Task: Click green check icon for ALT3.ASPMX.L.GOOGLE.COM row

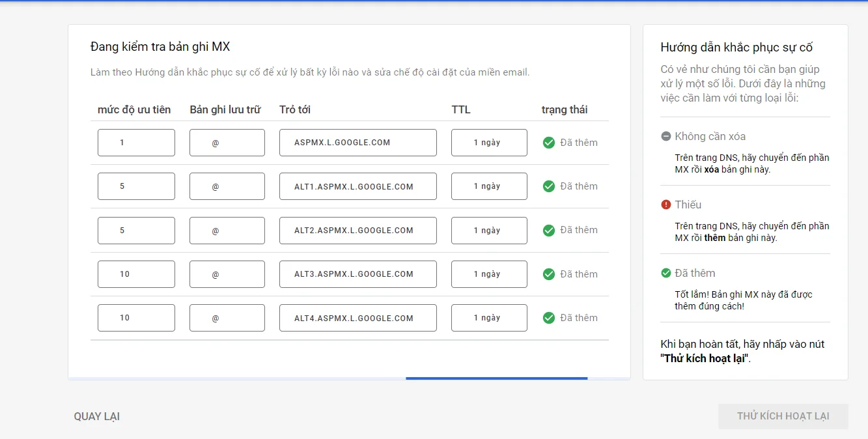Action: 549,274
